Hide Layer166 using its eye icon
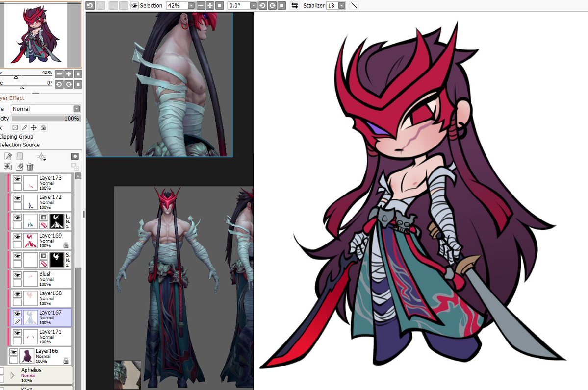This screenshot has height=390, width=588. pos(14,352)
